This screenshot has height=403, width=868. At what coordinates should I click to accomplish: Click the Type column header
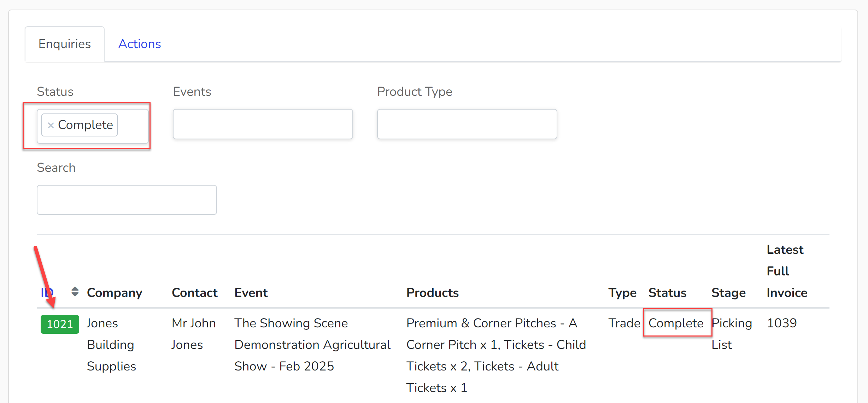point(622,293)
